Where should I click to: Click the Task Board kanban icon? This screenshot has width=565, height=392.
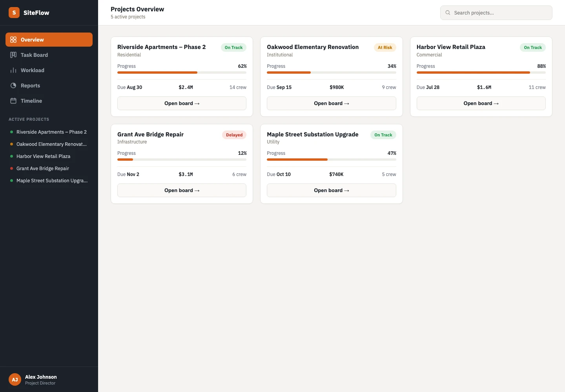click(x=13, y=55)
